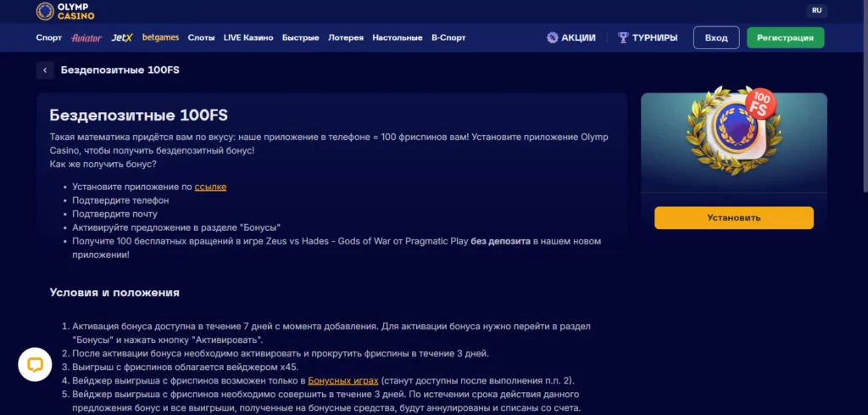Open the Лотерея menu item
868x415 pixels.
[346, 37]
